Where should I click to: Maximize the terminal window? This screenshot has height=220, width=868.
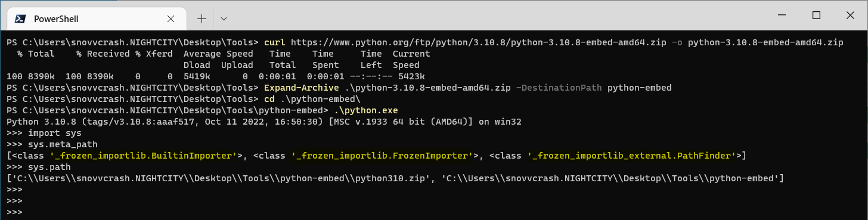click(x=817, y=15)
